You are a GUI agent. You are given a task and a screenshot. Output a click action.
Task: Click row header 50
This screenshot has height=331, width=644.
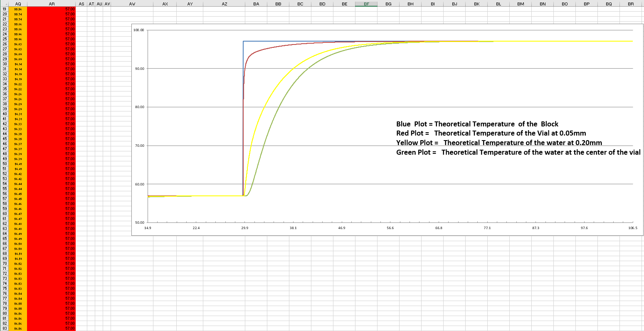tap(5, 164)
